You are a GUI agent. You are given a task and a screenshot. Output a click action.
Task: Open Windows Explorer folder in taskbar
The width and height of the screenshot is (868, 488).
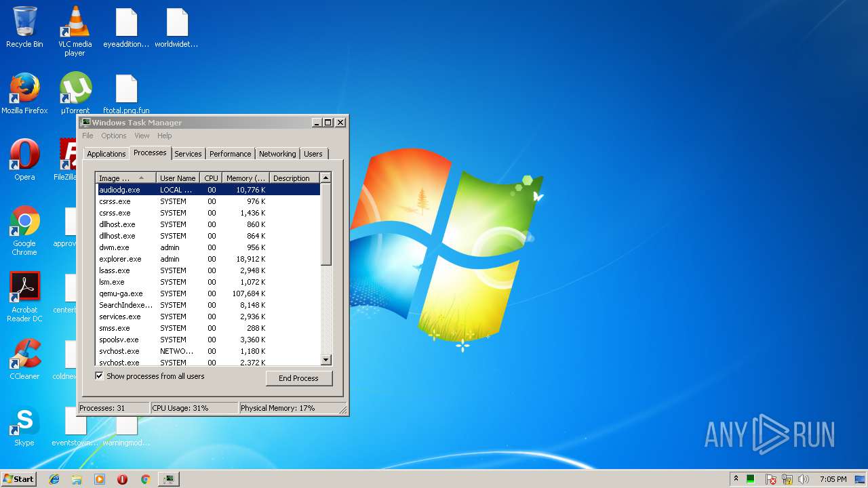[x=77, y=479]
